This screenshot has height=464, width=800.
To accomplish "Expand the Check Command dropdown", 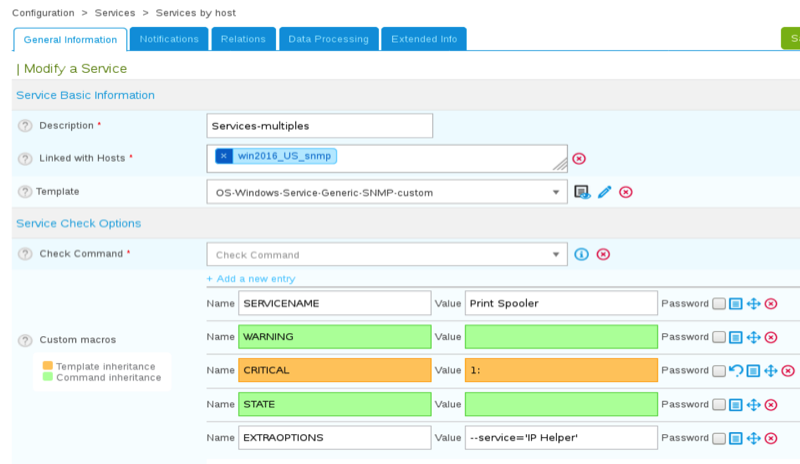I will [386, 254].
